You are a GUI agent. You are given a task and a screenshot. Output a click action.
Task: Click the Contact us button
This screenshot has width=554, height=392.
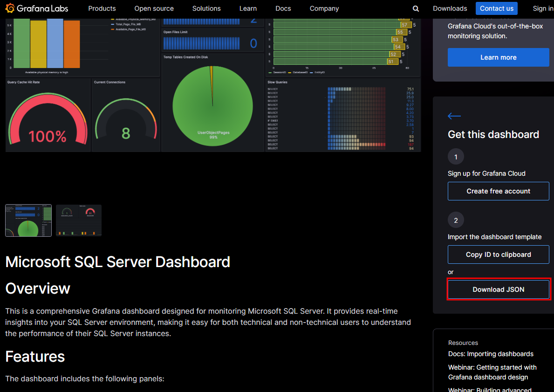496,8
